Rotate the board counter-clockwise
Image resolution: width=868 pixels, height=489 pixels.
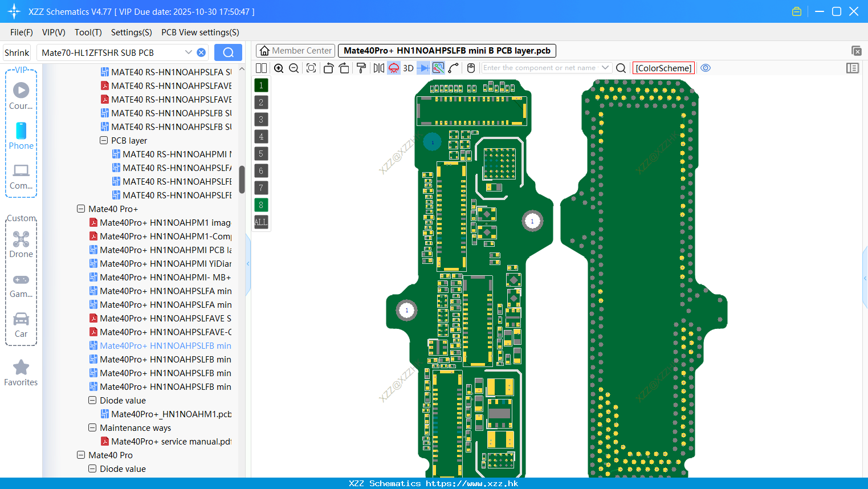coord(328,68)
